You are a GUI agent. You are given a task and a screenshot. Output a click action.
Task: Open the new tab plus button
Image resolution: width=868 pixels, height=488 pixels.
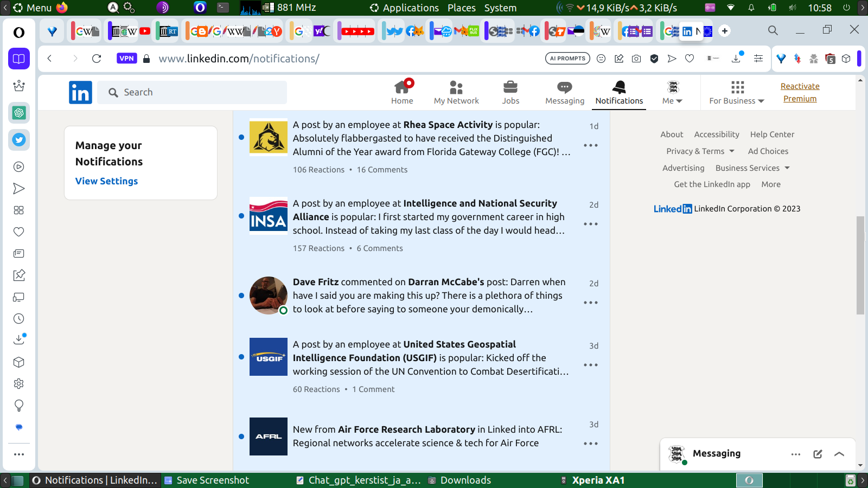725,31
